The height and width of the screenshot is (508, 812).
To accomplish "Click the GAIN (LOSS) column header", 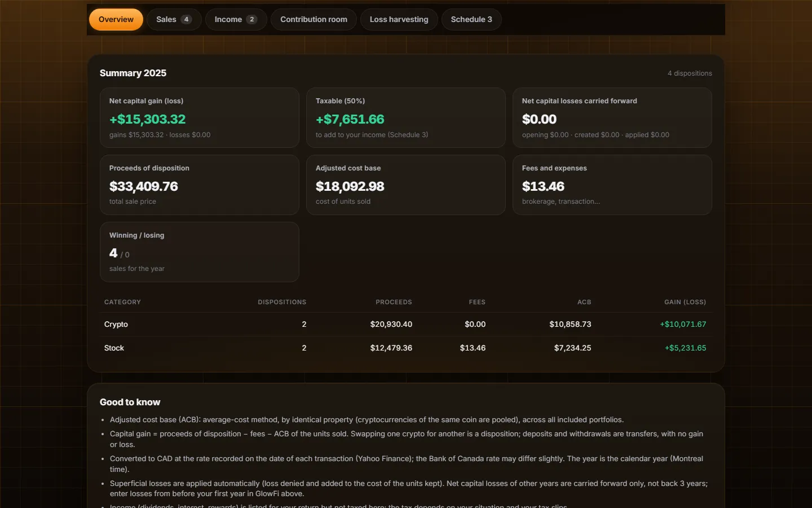I will click(685, 302).
